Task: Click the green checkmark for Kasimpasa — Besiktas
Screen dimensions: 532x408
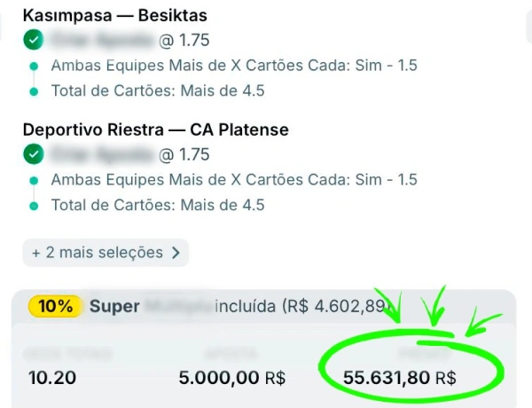Action: 34,40
